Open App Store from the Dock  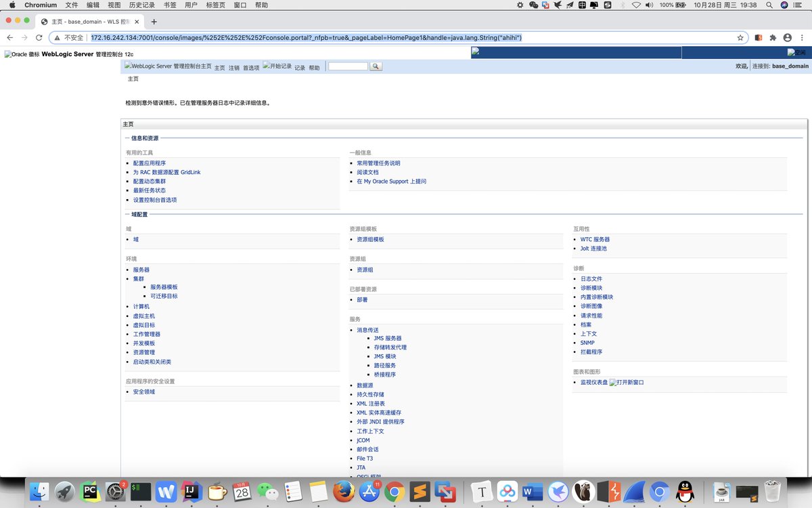[369, 491]
